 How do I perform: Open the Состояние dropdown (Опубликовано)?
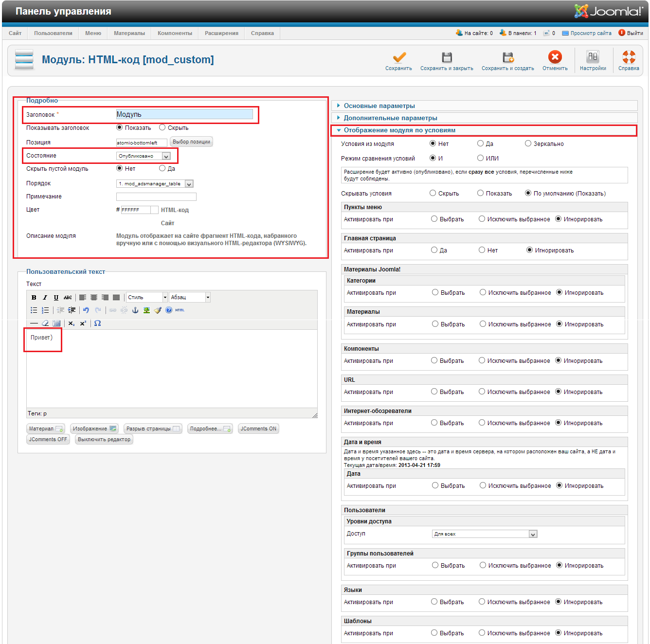point(144,156)
